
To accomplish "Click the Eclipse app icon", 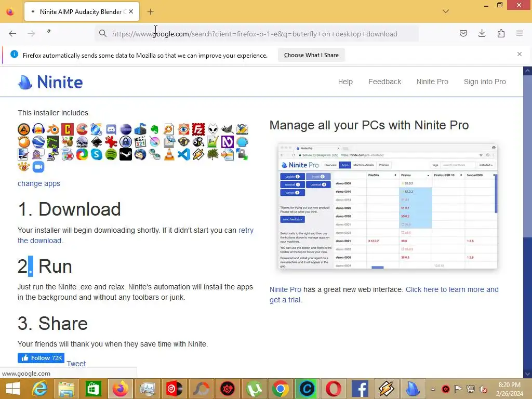I will 126,129.
